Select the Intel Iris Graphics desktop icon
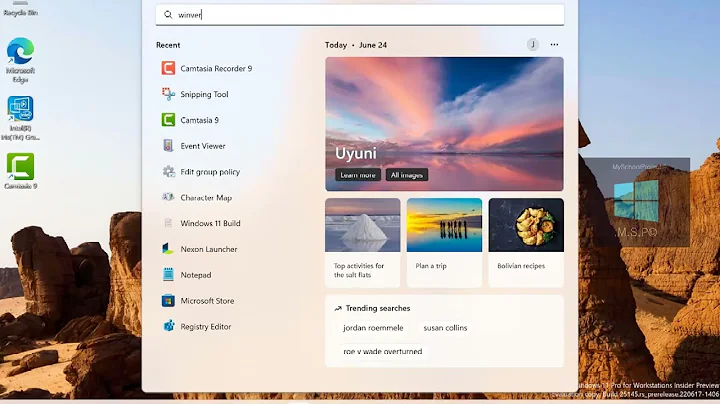The width and height of the screenshot is (720, 404). point(20,118)
